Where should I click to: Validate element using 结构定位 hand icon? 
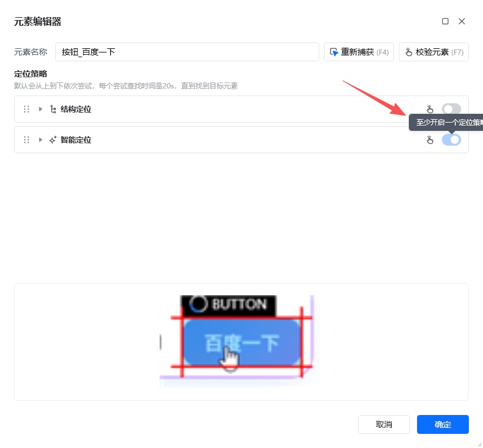430,109
